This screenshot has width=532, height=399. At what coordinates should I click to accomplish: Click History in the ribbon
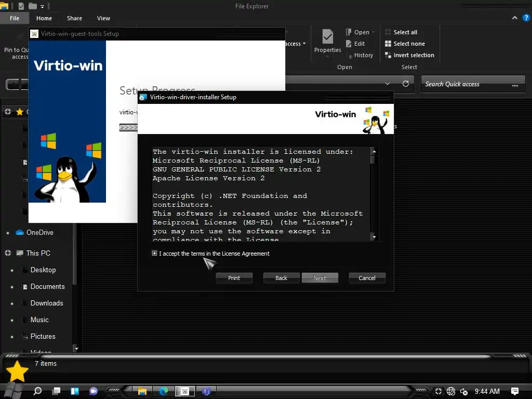[x=361, y=55]
